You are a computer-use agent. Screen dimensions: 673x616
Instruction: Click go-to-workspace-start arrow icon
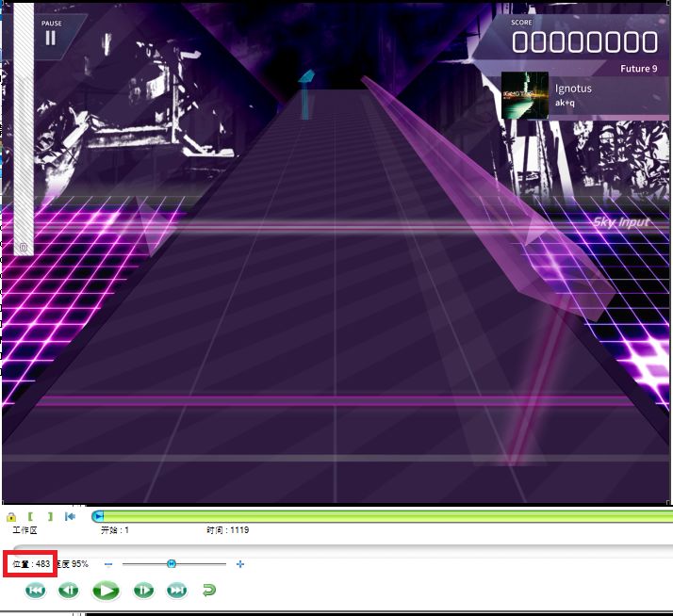tap(70, 516)
